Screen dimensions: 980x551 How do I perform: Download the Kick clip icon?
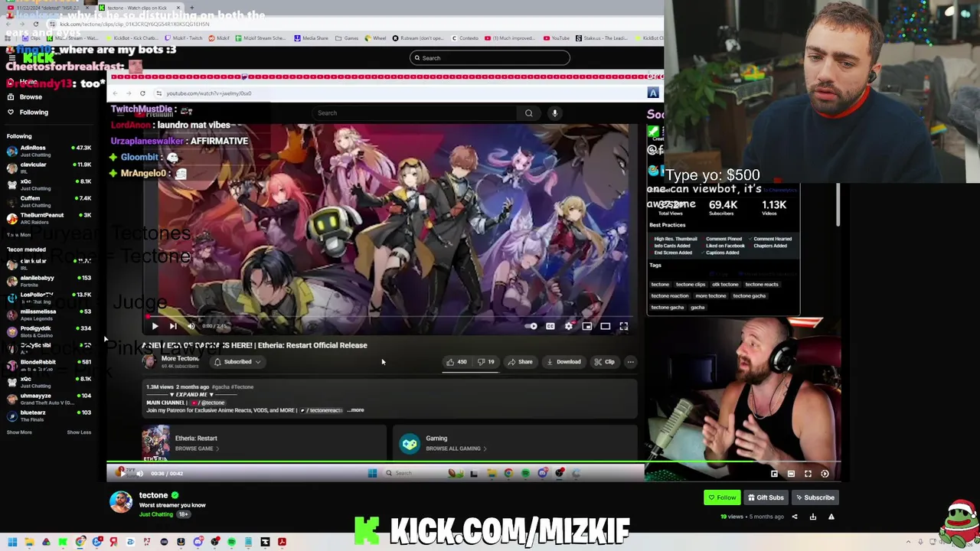point(813,517)
